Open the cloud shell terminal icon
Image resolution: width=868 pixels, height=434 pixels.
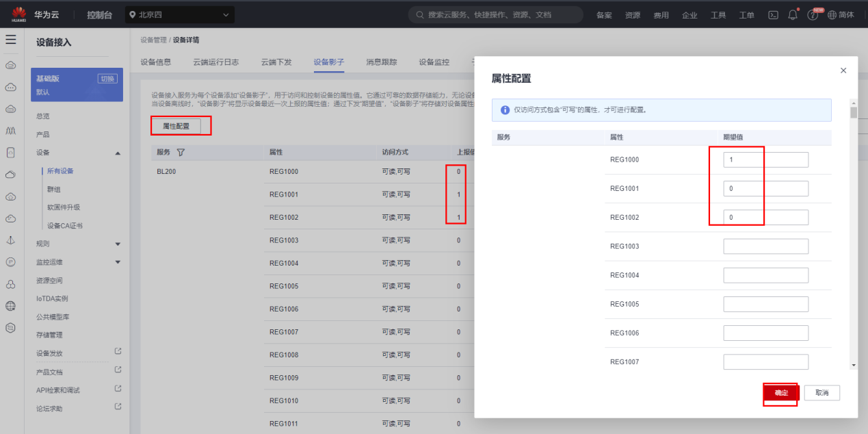(774, 14)
